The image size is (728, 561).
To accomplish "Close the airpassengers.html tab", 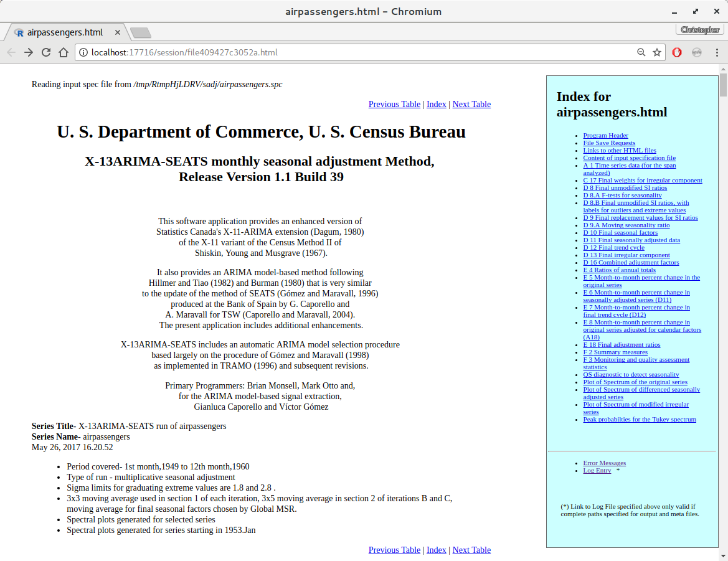I will pos(118,32).
